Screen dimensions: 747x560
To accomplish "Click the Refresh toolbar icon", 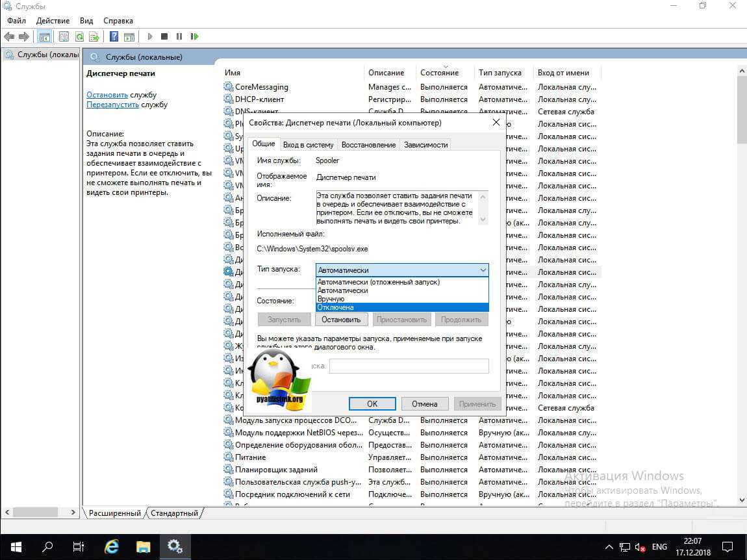I will [79, 37].
